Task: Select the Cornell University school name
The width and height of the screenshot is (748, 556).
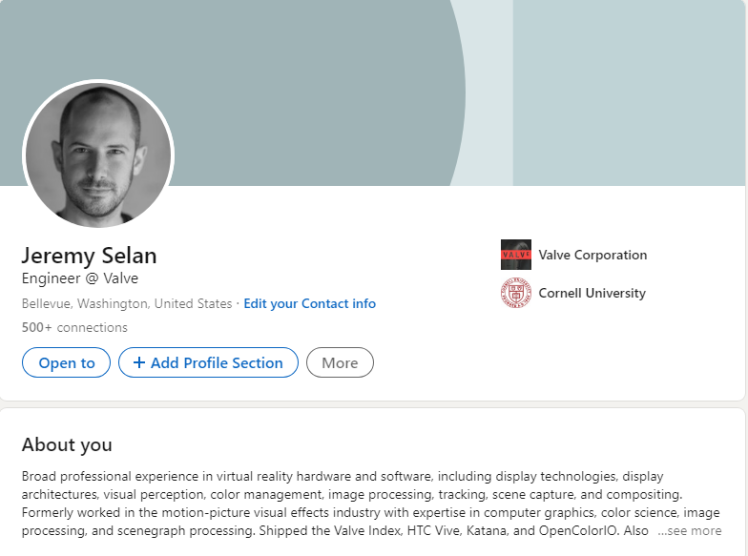Action: click(592, 293)
